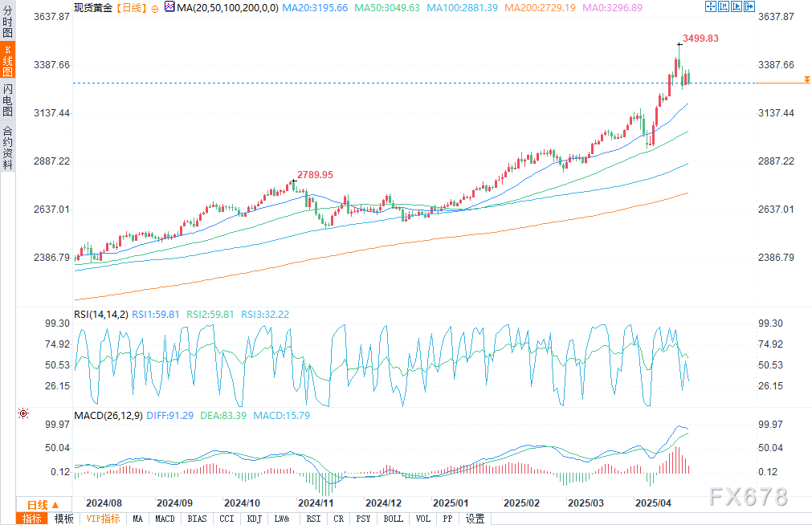Image resolution: width=812 pixels, height=525 pixels.
Task: Click the orange price marker arrow on right axis
Action: coord(806,80)
